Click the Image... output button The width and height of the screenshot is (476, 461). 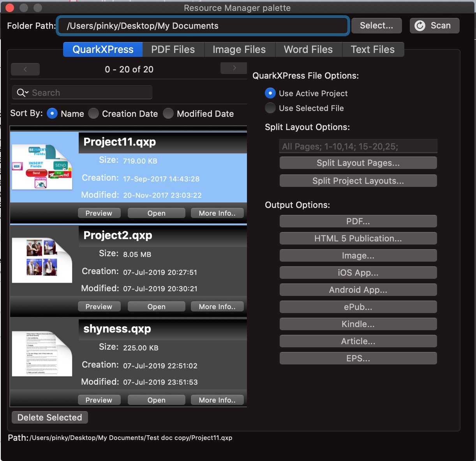[x=358, y=255]
